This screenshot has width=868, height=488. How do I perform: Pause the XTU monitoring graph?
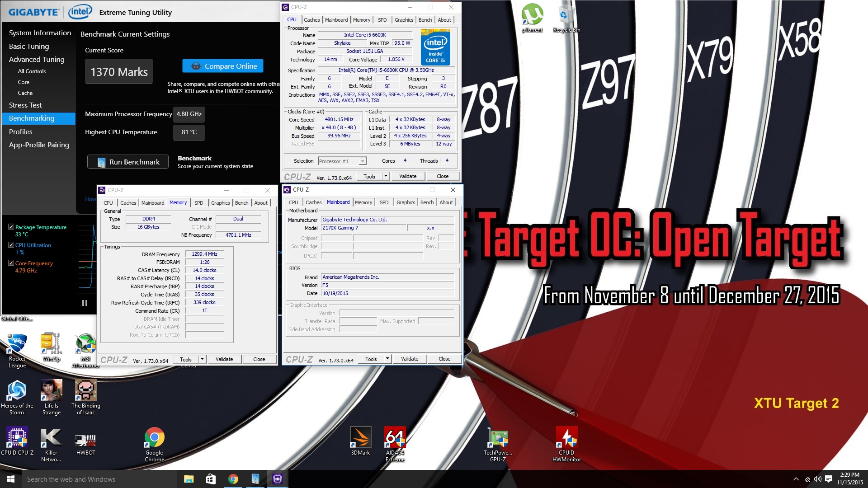85,303
